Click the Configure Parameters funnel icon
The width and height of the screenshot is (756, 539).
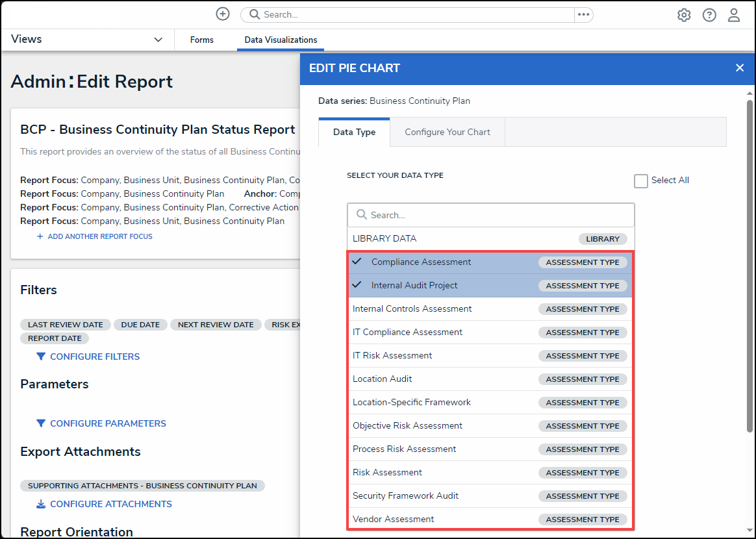(41, 423)
